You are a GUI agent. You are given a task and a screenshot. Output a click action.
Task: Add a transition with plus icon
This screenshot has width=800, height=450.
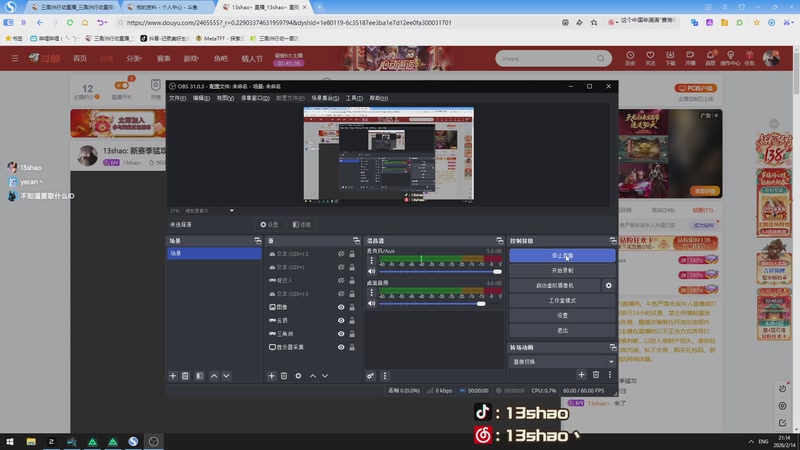[x=582, y=375]
